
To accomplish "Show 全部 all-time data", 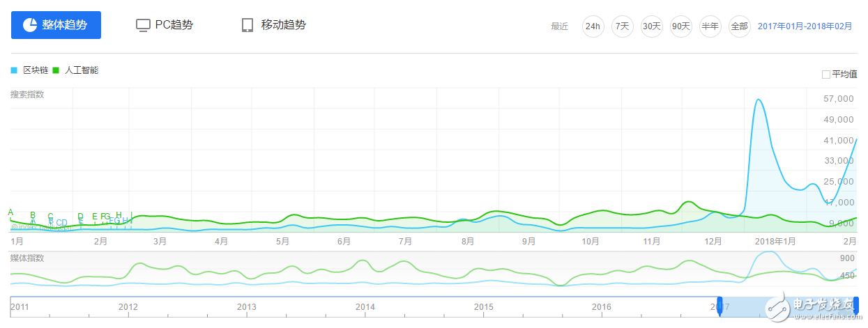I will [739, 26].
